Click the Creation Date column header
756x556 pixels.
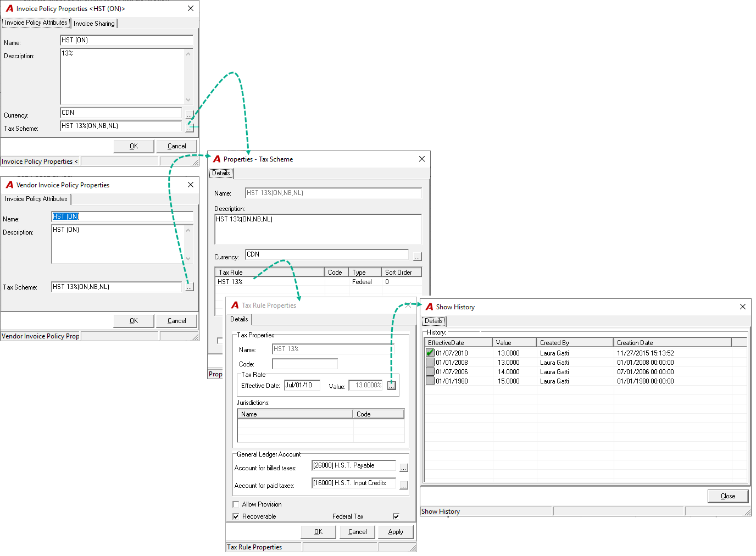pos(672,342)
